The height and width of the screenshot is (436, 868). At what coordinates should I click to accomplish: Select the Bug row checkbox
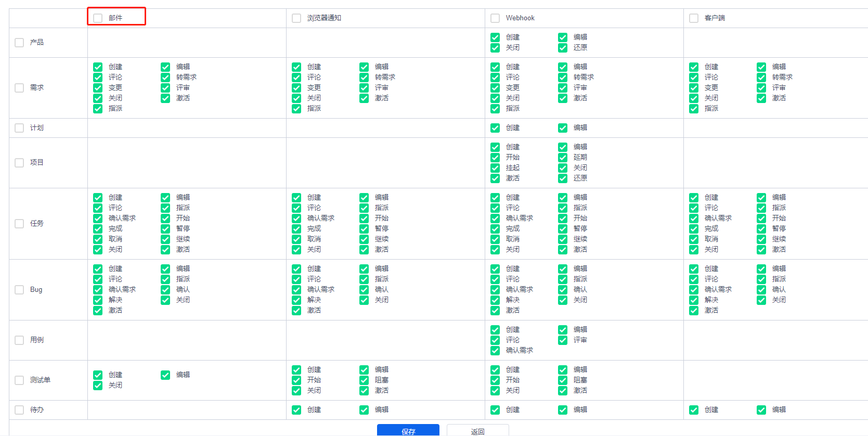(19, 290)
